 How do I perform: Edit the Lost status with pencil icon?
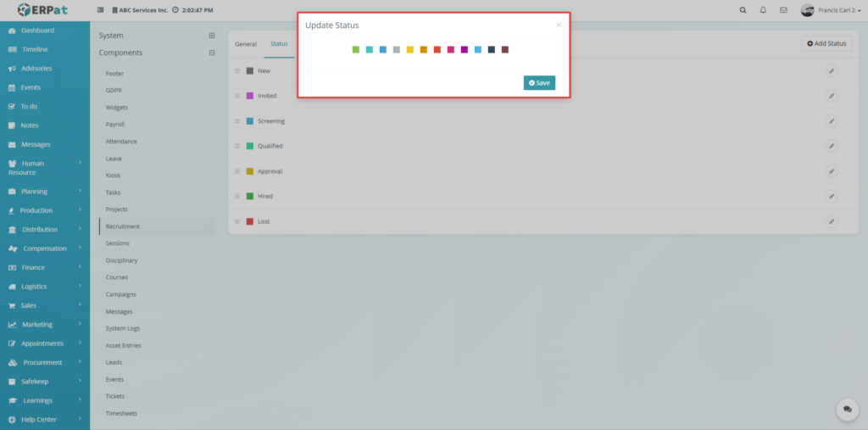(832, 221)
